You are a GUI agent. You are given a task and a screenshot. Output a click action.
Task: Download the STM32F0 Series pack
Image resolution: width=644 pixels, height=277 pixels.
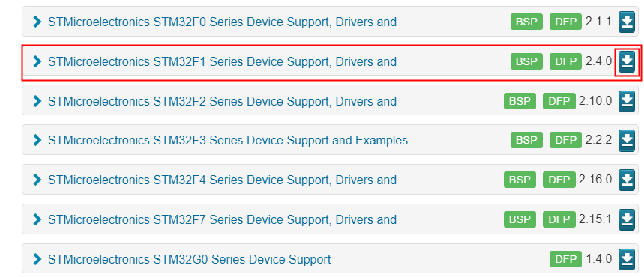pos(627,22)
